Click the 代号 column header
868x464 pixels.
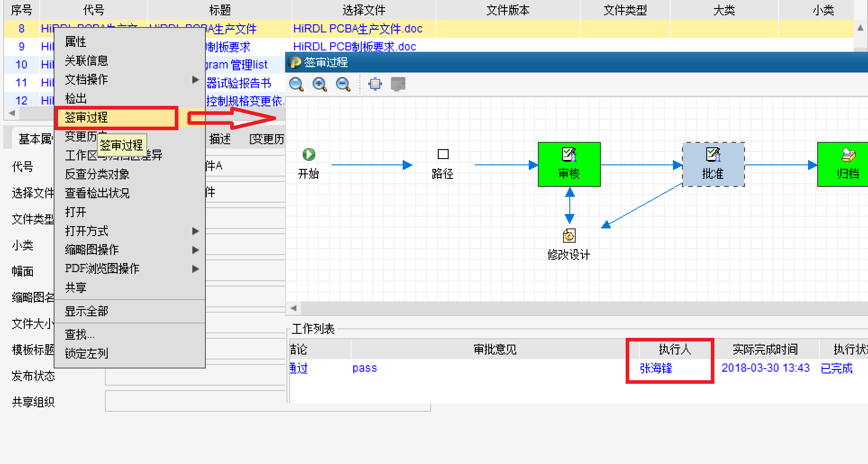(x=94, y=10)
